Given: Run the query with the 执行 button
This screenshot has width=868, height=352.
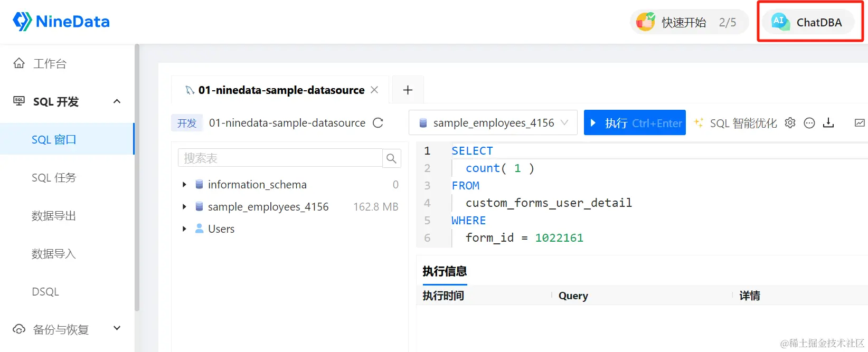Looking at the screenshot, I should tap(635, 123).
